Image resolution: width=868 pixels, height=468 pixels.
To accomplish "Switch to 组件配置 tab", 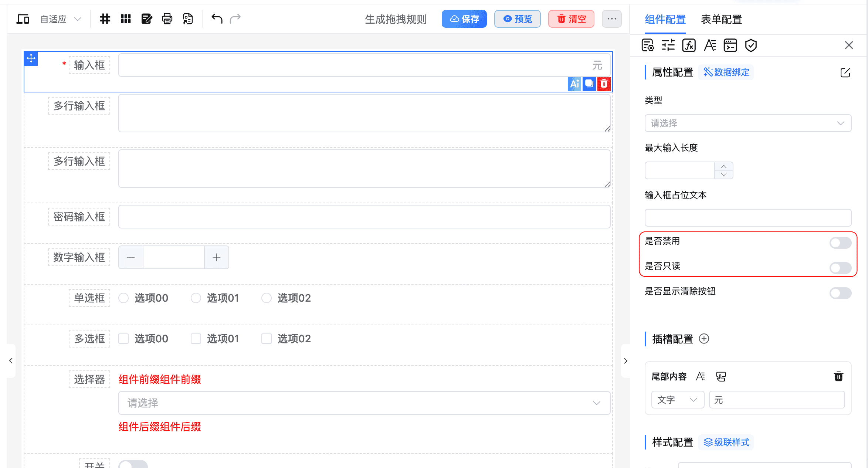I will pos(665,19).
